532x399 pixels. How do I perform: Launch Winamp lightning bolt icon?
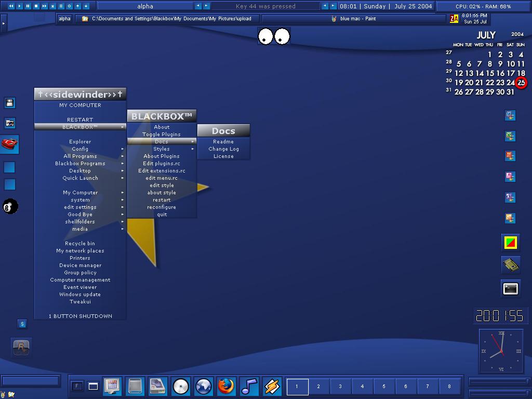coord(272,386)
